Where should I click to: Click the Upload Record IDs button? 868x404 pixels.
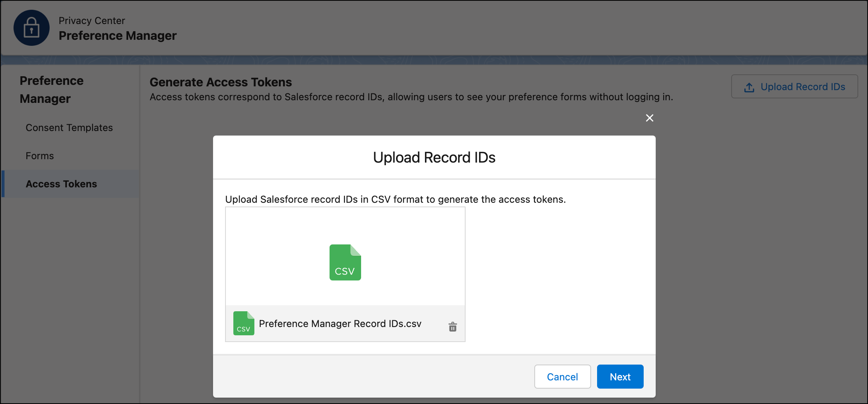coord(794,86)
